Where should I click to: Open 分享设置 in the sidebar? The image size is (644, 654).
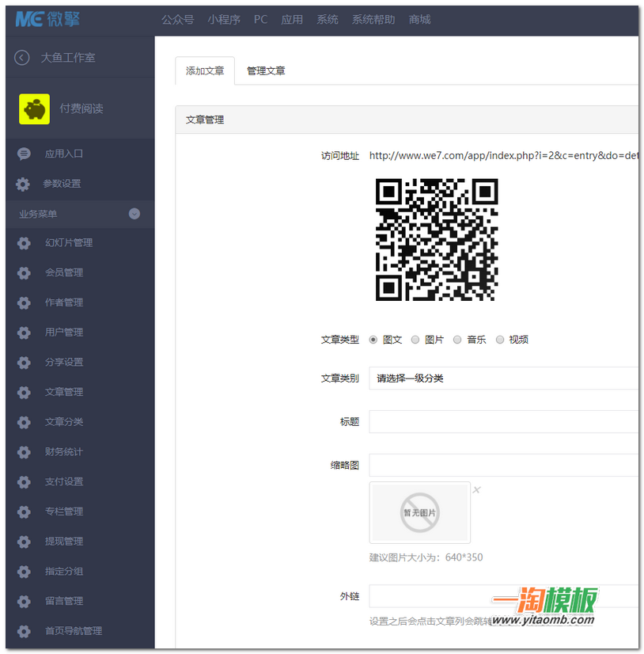(x=64, y=363)
